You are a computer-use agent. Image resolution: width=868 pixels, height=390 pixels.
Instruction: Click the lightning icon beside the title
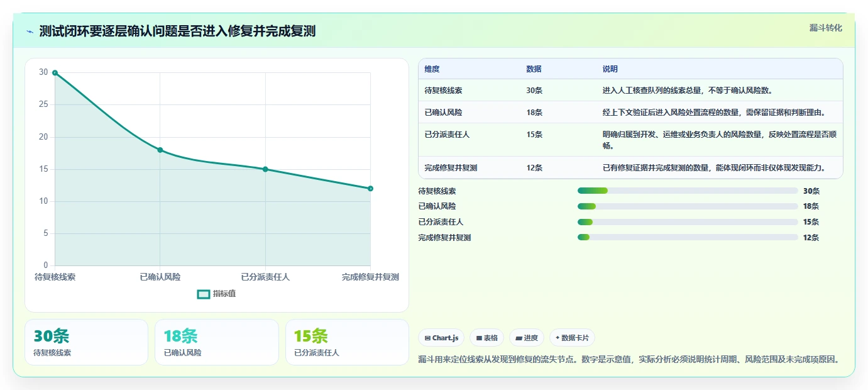point(30,31)
